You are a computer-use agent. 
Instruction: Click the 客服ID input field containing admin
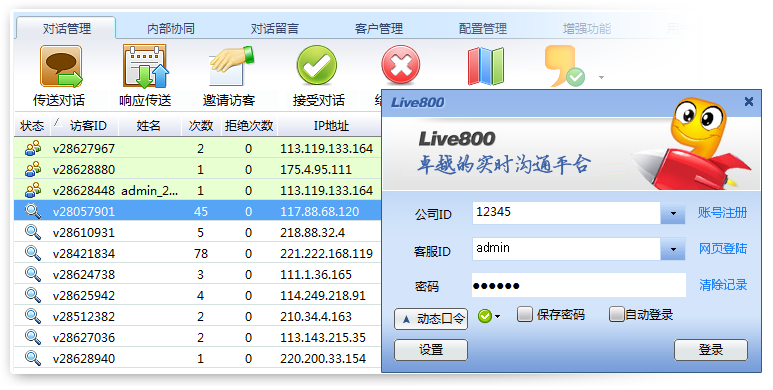[x=566, y=249]
